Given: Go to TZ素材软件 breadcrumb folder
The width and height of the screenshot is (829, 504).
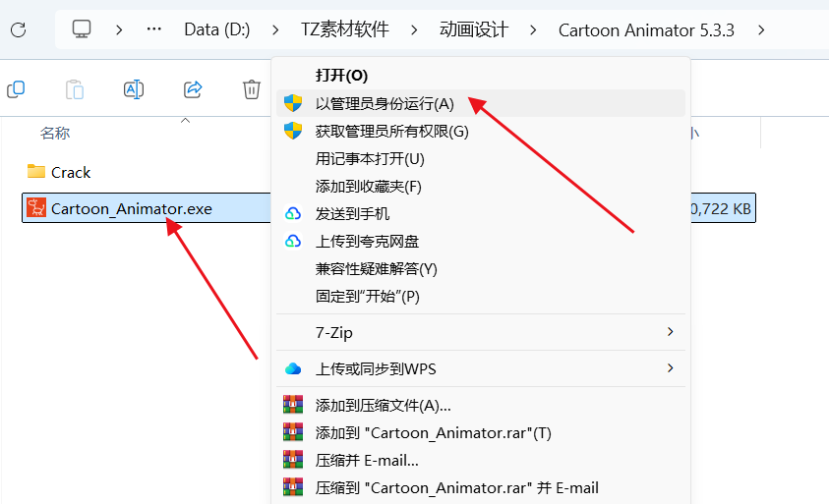Looking at the screenshot, I should point(345,29).
